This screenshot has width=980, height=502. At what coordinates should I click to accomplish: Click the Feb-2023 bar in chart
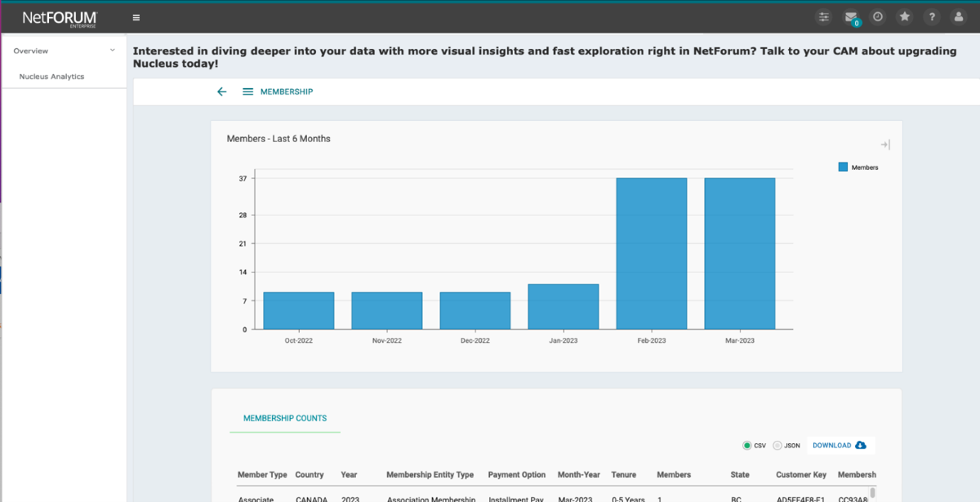[652, 254]
